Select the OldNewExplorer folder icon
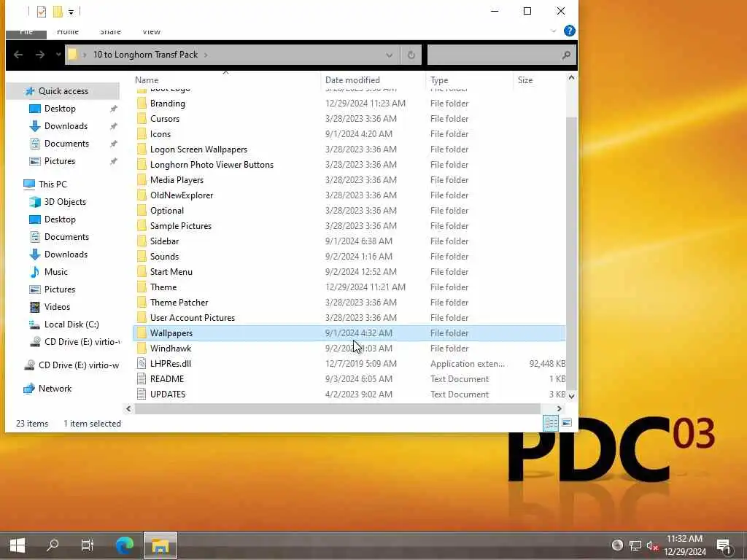The width and height of the screenshot is (747, 560). (x=141, y=195)
